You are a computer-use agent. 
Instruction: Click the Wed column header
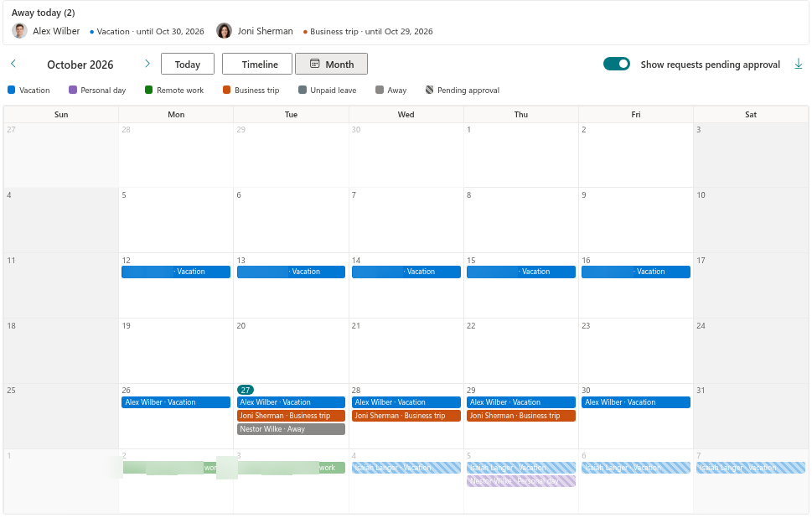406,115
